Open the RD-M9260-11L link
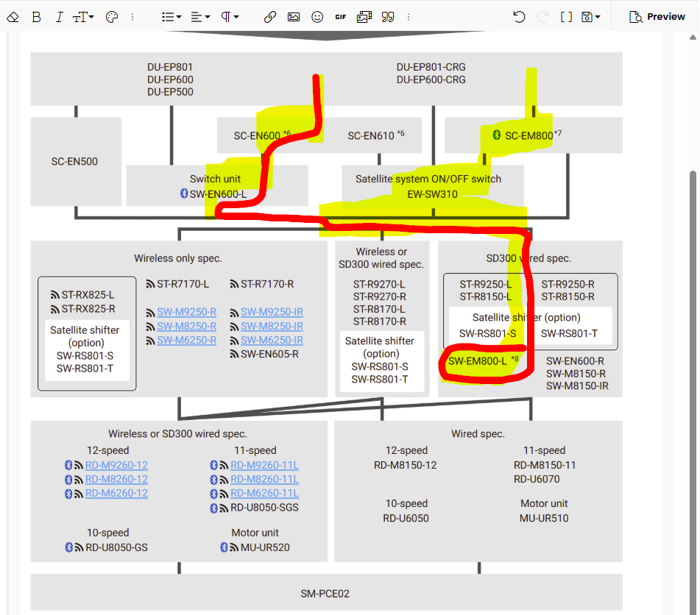The height and width of the screenshot is (615, 700). [x=265, y=465]
